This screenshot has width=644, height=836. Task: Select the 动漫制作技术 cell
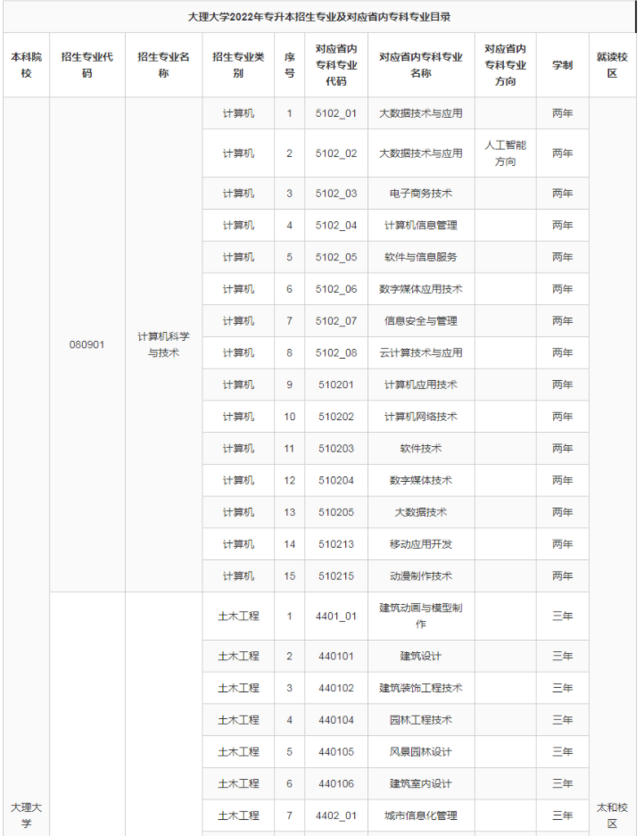421,576
